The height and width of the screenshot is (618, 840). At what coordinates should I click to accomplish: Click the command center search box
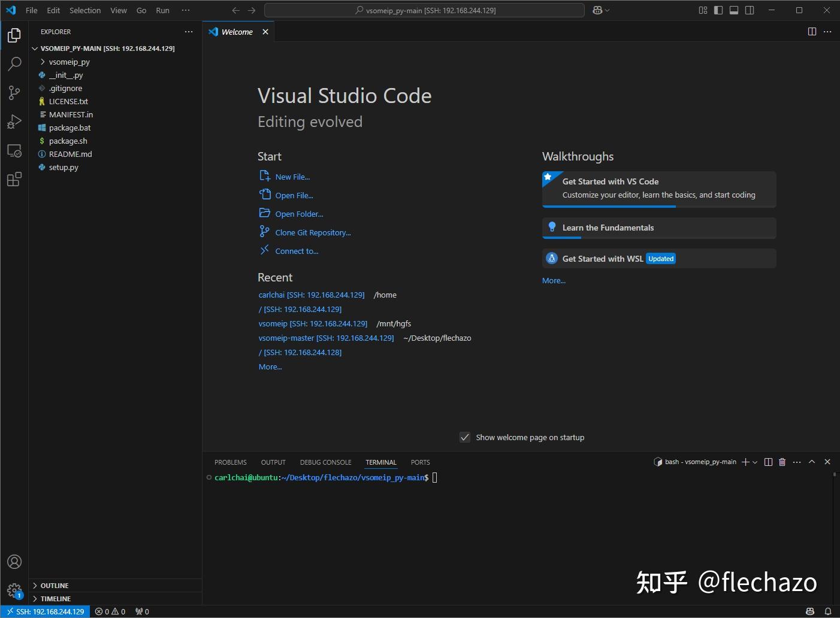click(x=424, y=10)
